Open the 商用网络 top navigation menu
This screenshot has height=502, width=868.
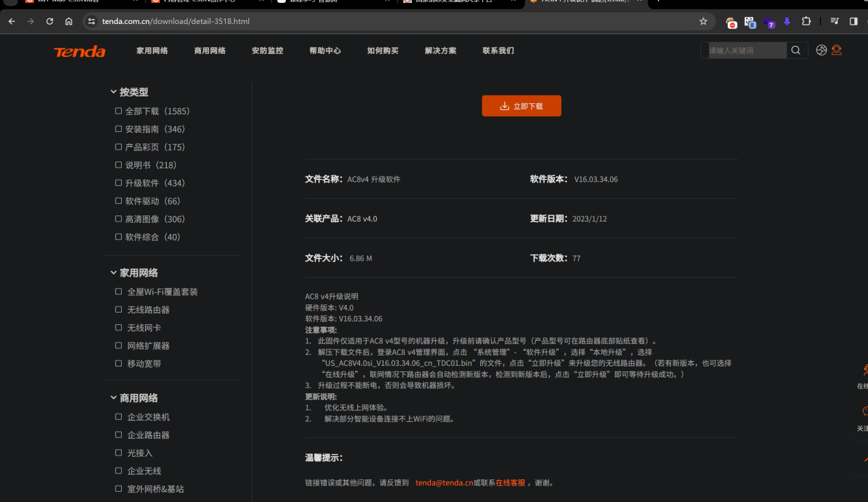(210, 51)
